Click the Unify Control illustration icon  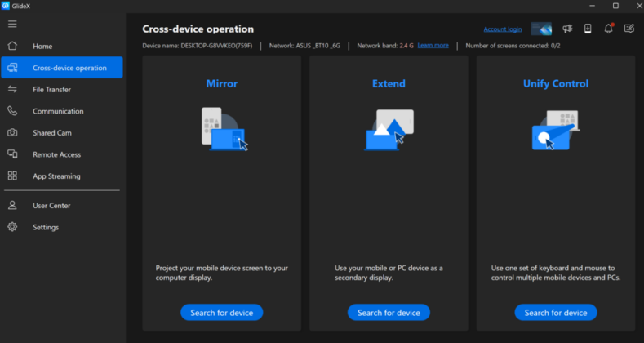(x=556, y=130)
